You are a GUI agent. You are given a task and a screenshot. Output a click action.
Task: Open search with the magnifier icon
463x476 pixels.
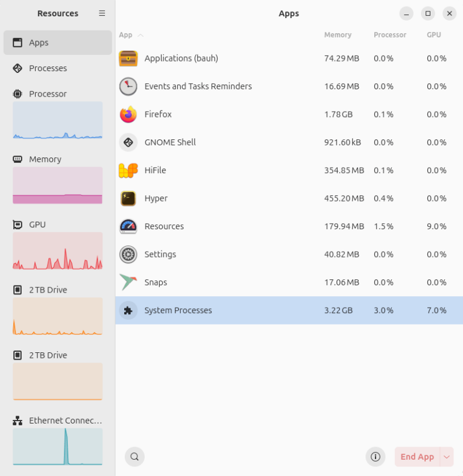pos(134,457)
